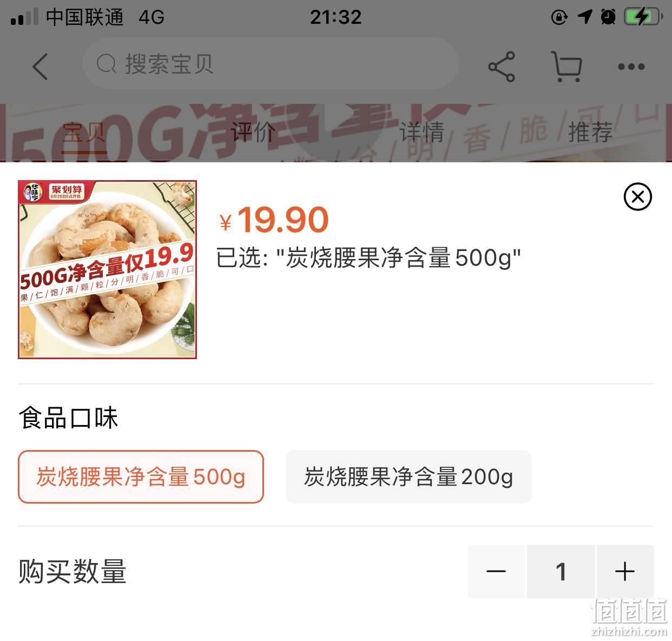Close the option selection panel
The height and width of the screenshot is (641, 672).
[x=638, y=196]
